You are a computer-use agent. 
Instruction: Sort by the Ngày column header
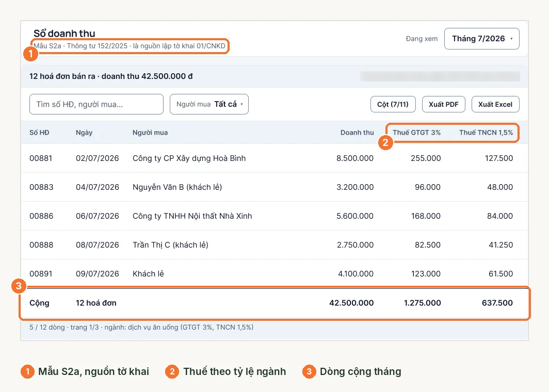pyautogui.click(x=84, y=133)
